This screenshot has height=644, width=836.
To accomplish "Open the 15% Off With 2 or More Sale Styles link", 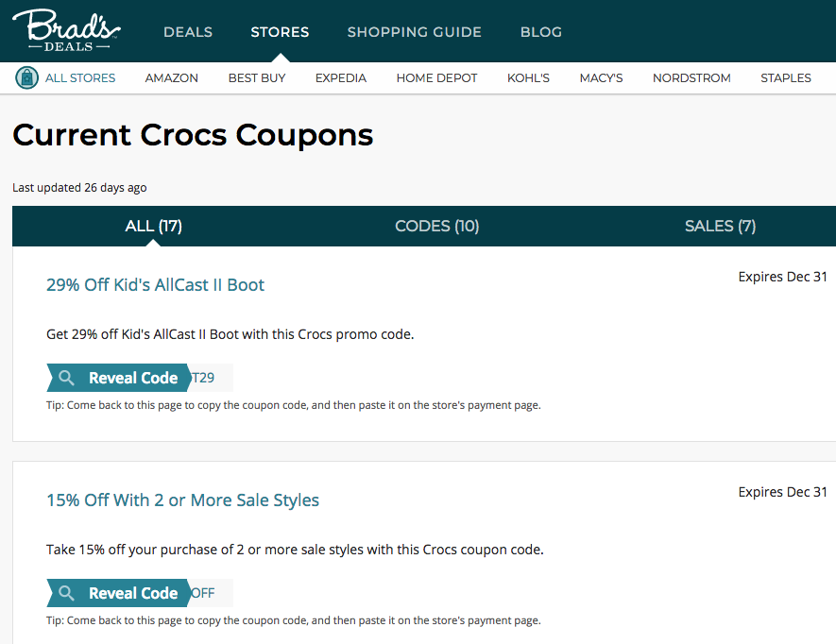I will pos(182,500).
